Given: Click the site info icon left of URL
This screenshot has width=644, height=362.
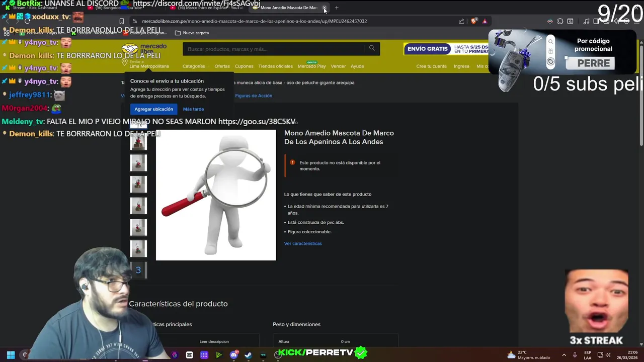Looking at the screenshot, I should point(134,21).
